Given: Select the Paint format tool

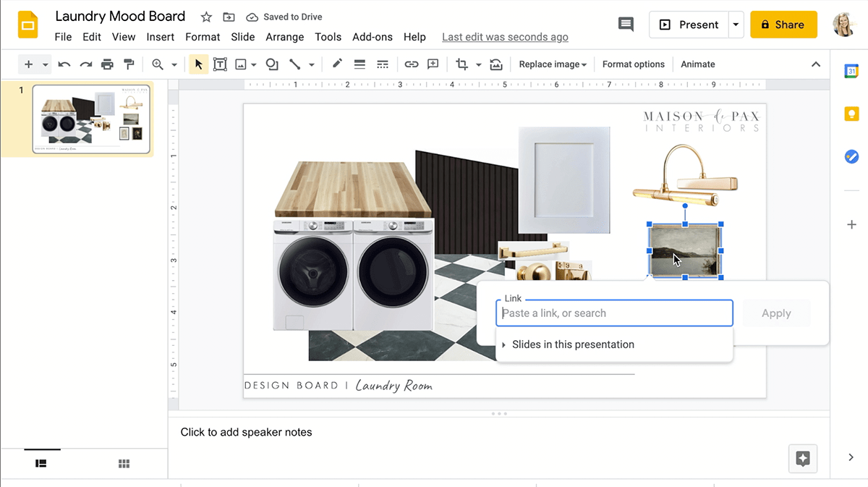Looking at the screenshot, I should pyautogui.click(x=129, y=64).
